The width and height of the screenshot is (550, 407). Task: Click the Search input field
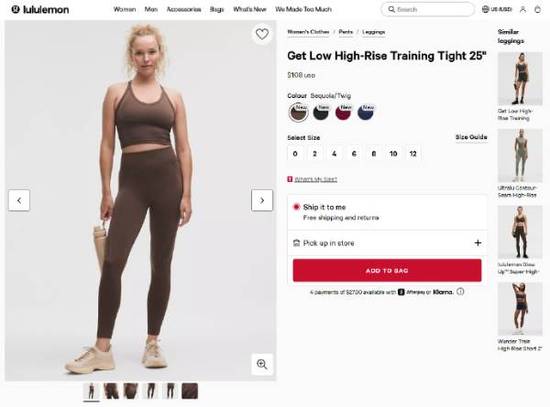pos(428,9)
